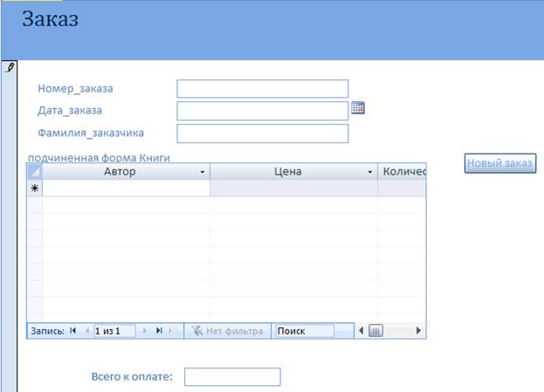
Task: Go to previous record in subform navigation
Action: coord(87,331)
